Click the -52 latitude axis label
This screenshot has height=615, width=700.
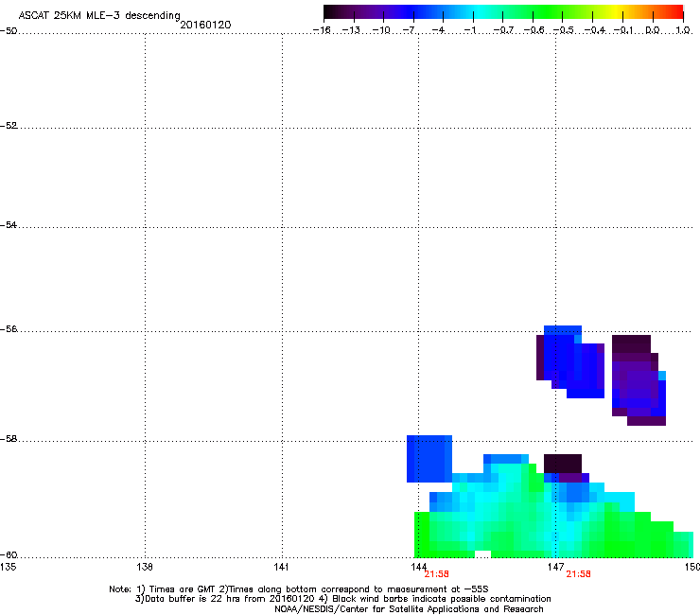pyautogui.click(x=9, y=126)
